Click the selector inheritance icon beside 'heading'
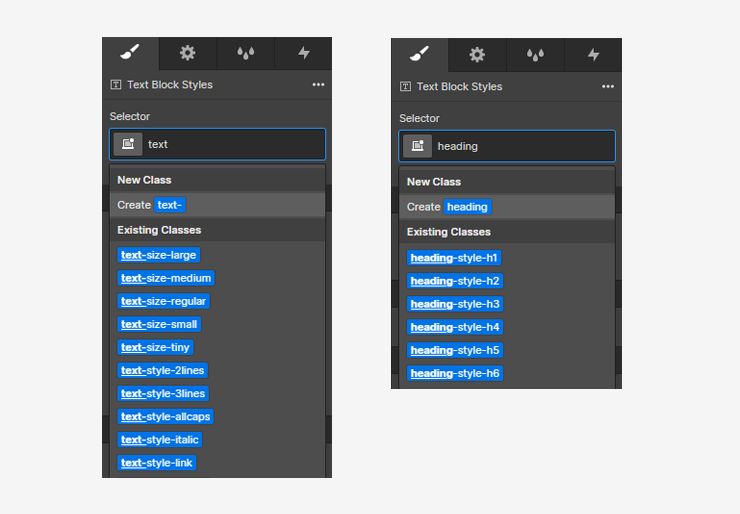740x514 pixels. coord(418,146)
